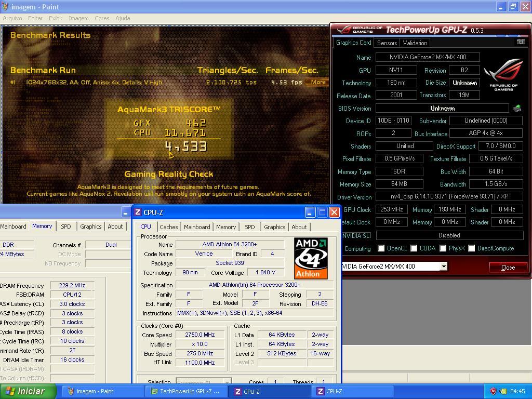Image resolution: width=532 pixels, height=399 pixels.
Task: Click the Core Speed value 2750.0 MHz
Action: coord(200,335)
